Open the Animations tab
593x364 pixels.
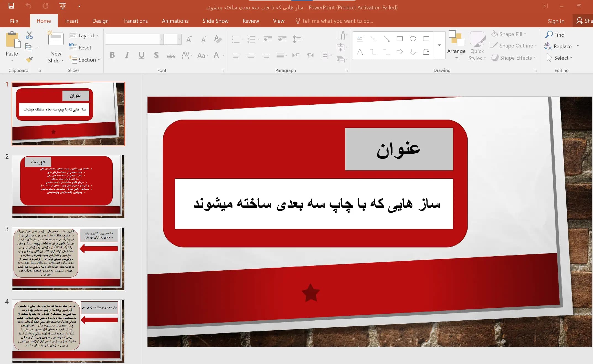click(x=175, y=21)
